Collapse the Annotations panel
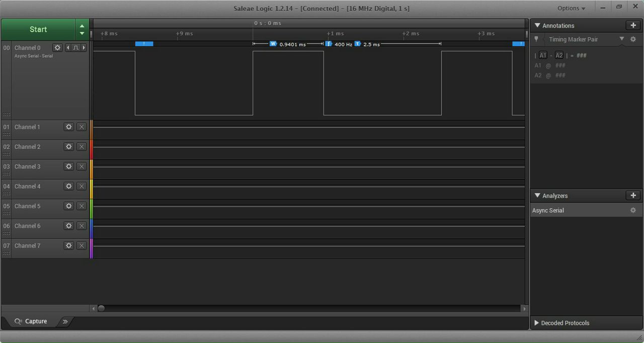The image size is (644, 343). click(537, 25)
